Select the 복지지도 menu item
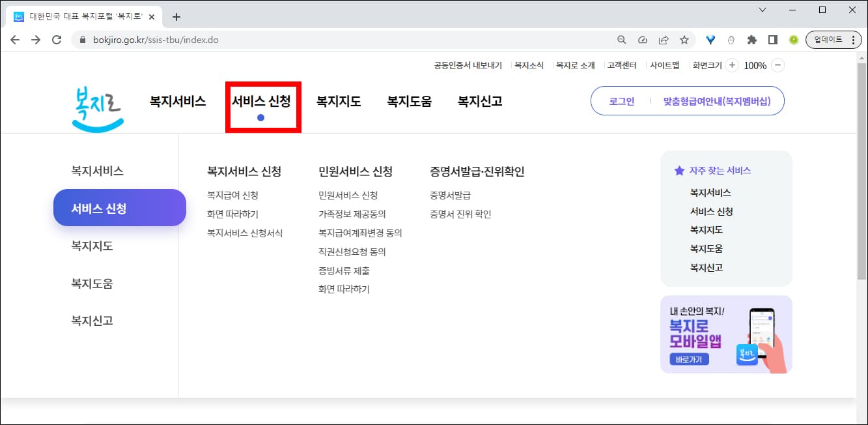 [337, 101]
